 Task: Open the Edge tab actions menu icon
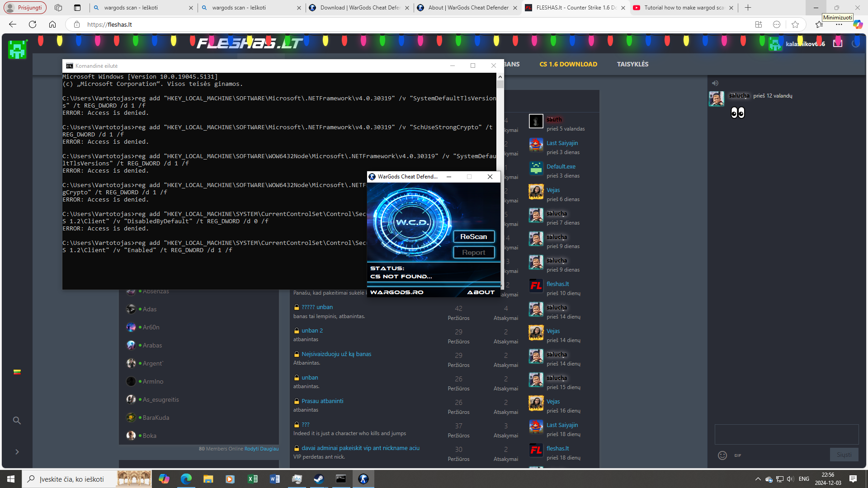point(77,8)
